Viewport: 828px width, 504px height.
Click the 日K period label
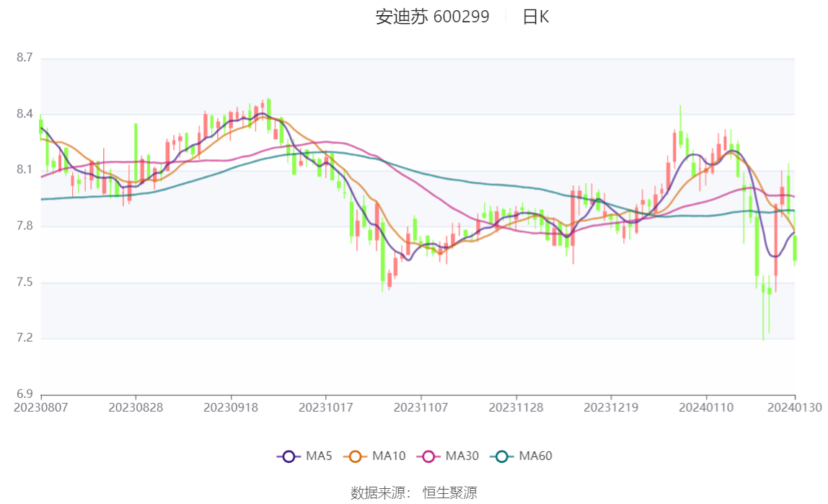[535, 17]
